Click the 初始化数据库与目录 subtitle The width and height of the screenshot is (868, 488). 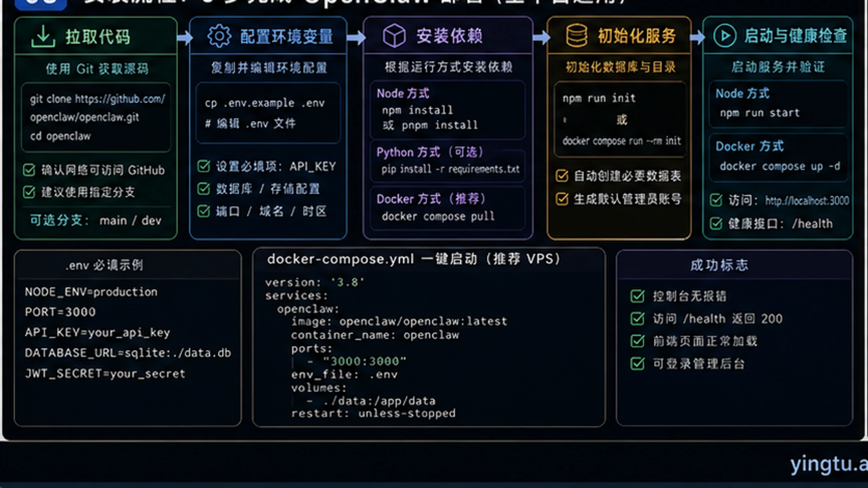(621, 67)
